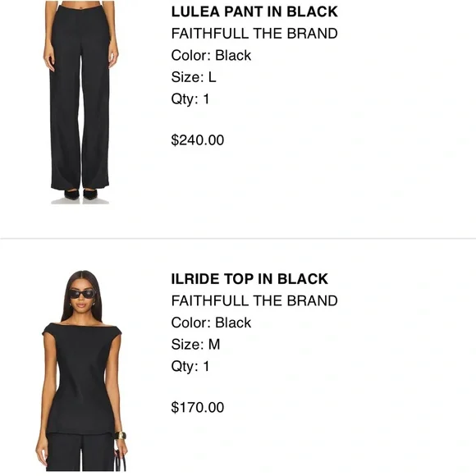Select the Color: Black text for the pant
Screen dimensions: 476x476
click(x=211, y=56)
